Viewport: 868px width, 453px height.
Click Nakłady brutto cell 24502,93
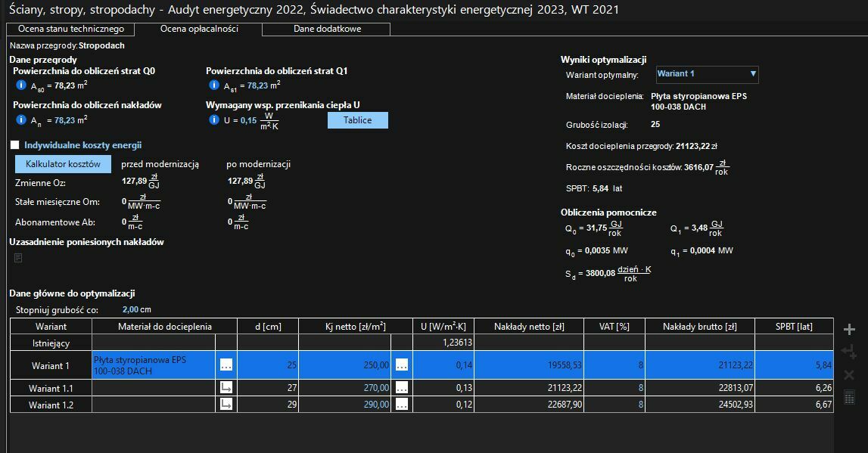coord(700,405)
